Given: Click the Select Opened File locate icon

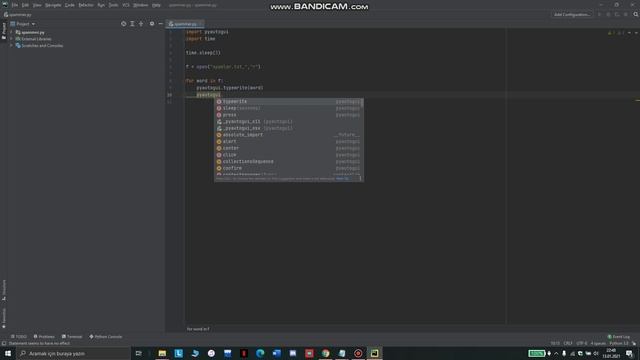Looking at the screenshot, I should click(123, 24).
